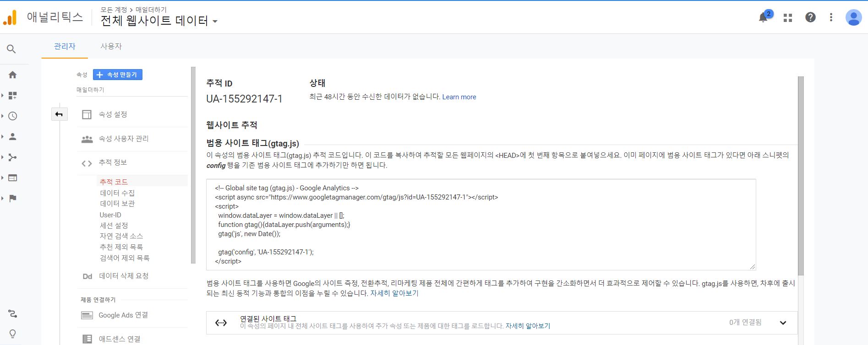The width and height of the screenshot is (868, 345).
Task: Click the 연결된 사이트 태그 connector icon
Action: click(x=221, y=323)
